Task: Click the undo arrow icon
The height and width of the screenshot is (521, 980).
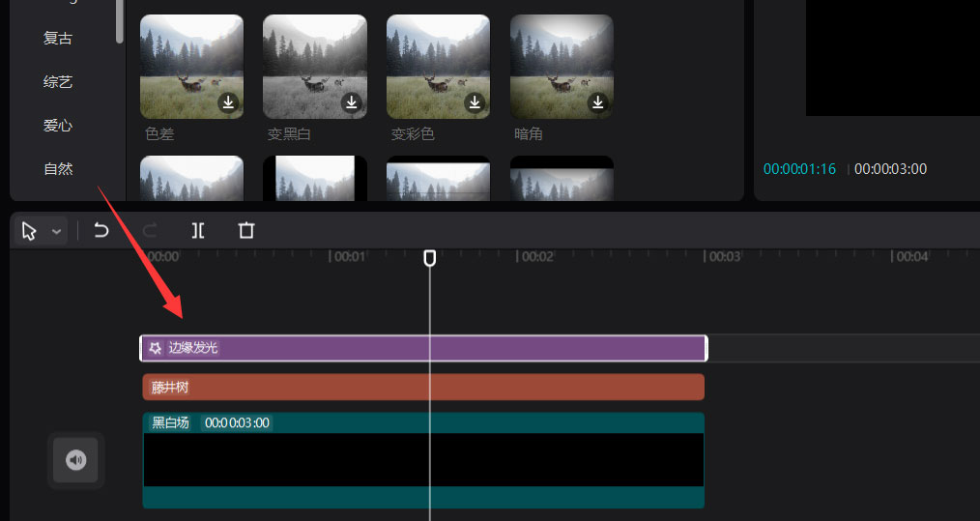Action: (x=101, y=230)
